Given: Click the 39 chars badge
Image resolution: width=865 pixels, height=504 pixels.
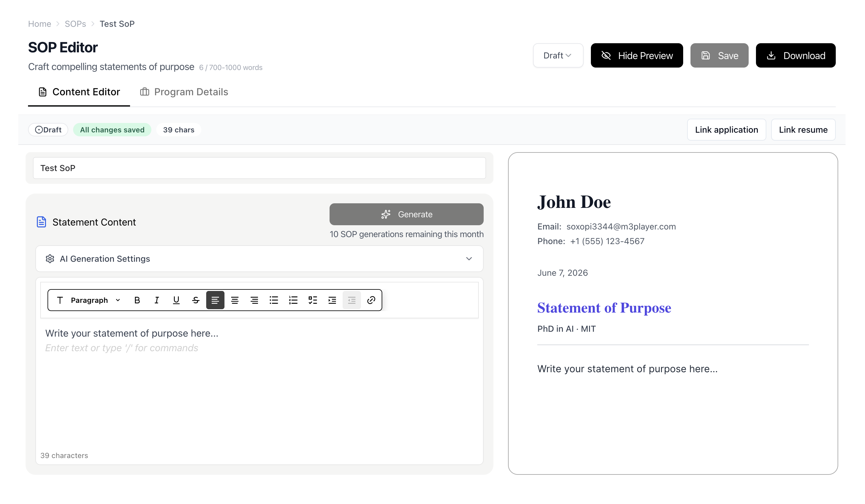Looking at the screenshot, I should tap(178, 130).
